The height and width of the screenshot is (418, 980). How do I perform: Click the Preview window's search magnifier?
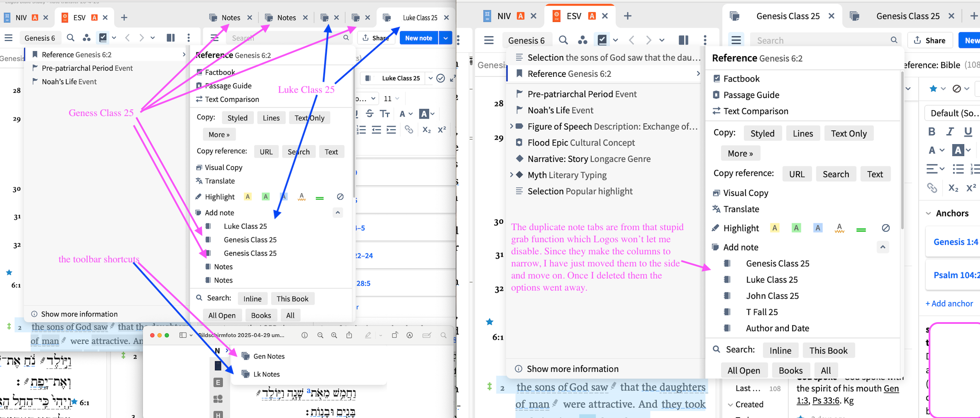point(443,335)
